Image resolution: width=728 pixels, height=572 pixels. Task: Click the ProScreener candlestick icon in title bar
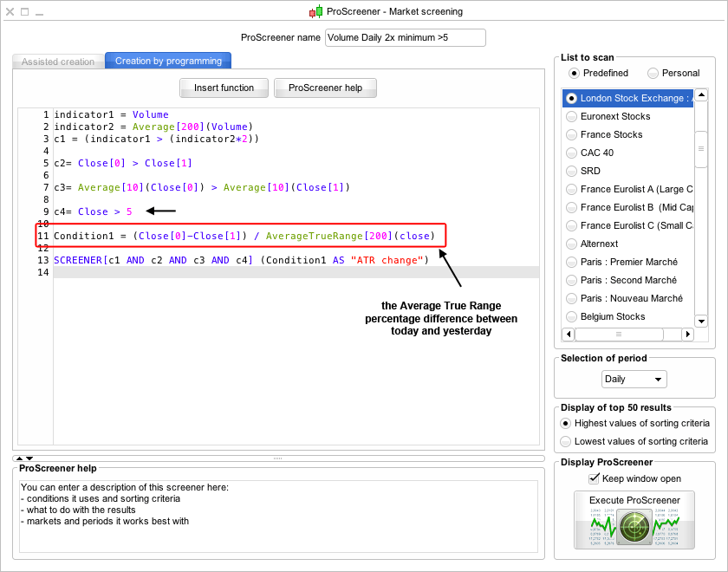click(315, 11)
